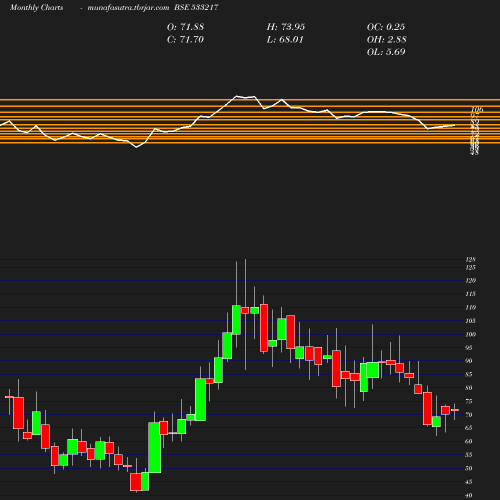Click the 120 price axis label
This screenshot has height=500, width=500.
[x=471, y=281]
